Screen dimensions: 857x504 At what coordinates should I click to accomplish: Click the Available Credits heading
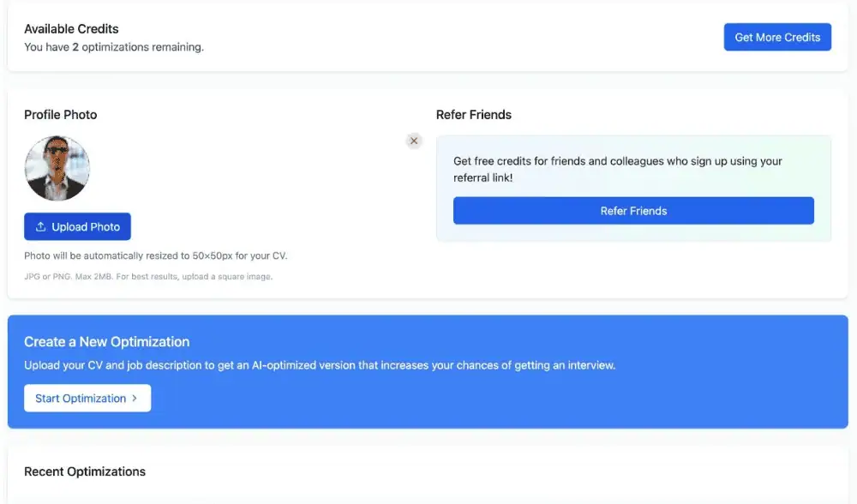[x=71, y=29]
